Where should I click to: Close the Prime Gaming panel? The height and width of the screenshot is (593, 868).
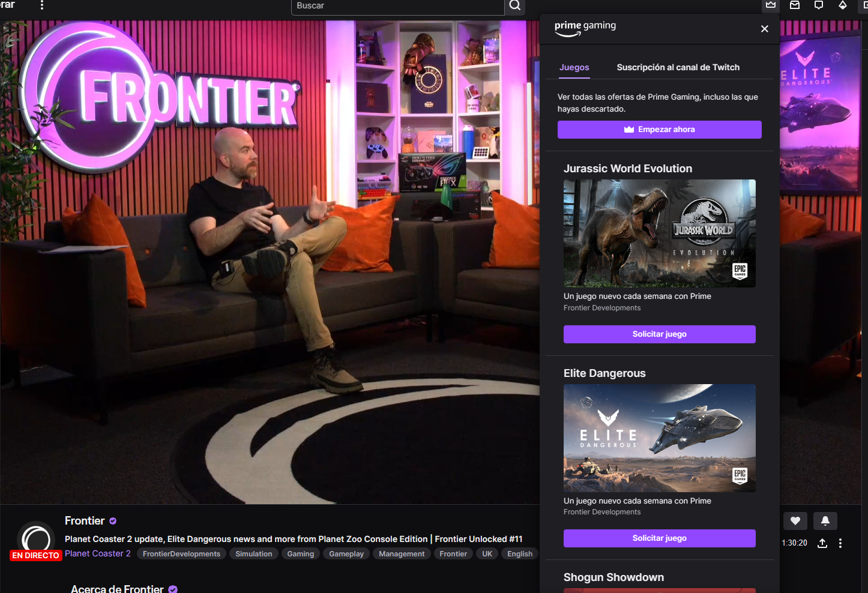pos(765,29)
